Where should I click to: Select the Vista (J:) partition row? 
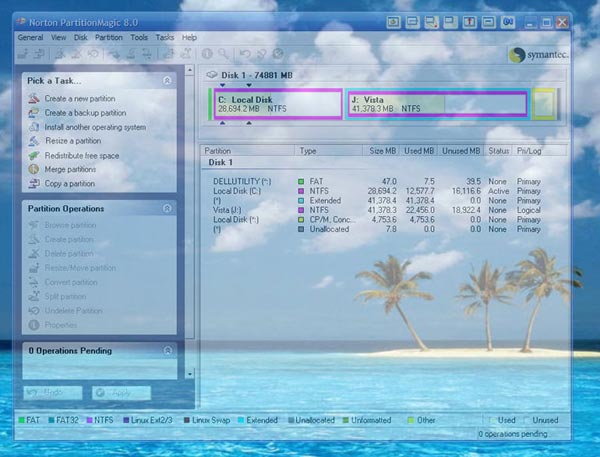(x=377, y=210)
